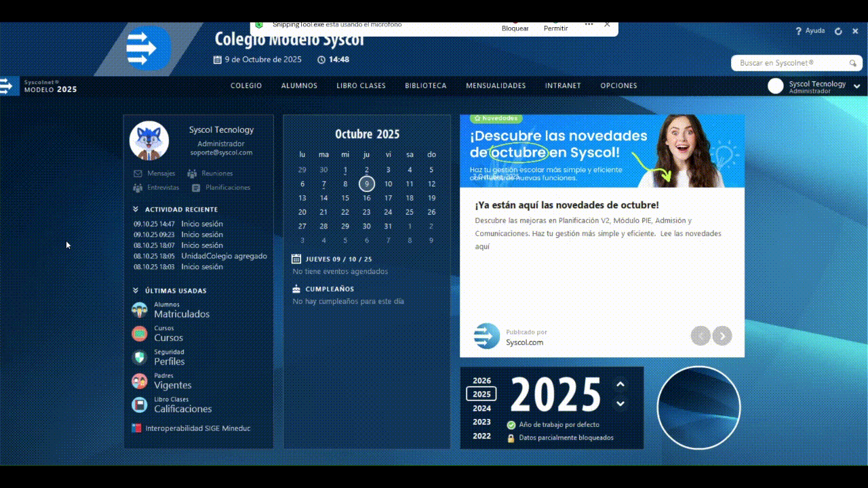Screen dimensions: 868x488
Task: Open Mensajes envelope shortcut
Action: 155,174
